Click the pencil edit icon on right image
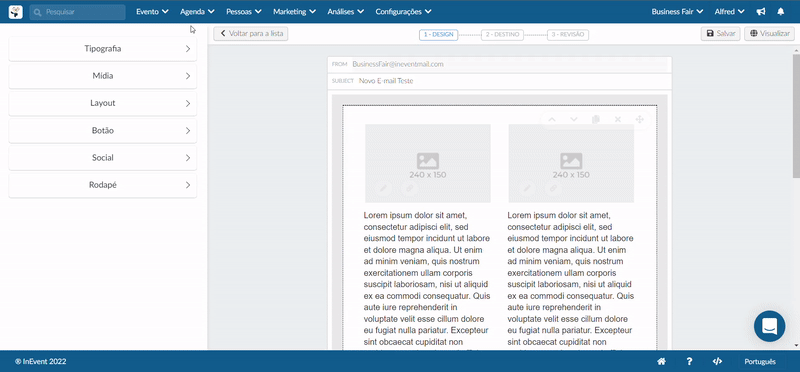The height and width of the screenshot is (372, 800). 527,188
